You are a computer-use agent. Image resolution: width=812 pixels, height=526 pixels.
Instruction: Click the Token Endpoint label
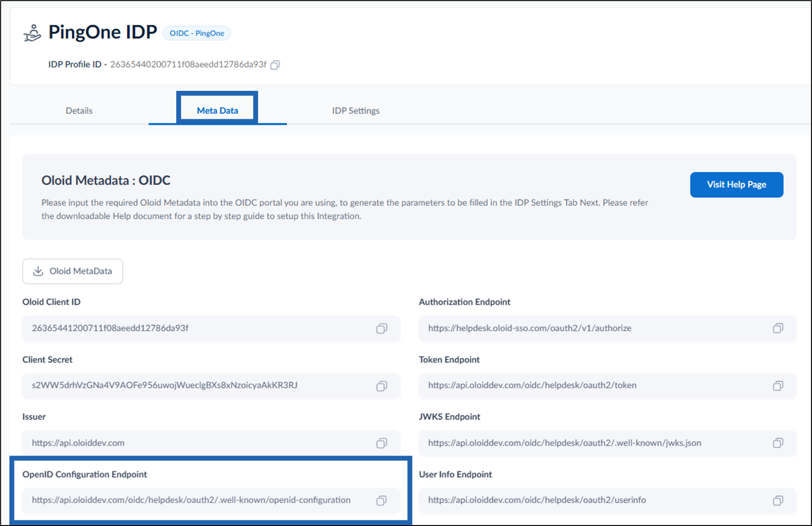(449, 360)
